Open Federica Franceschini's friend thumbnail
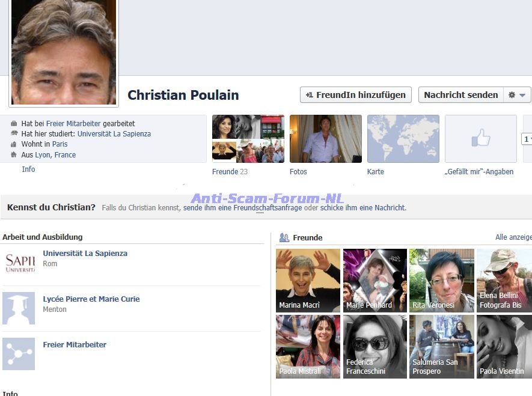 [375, 347]
